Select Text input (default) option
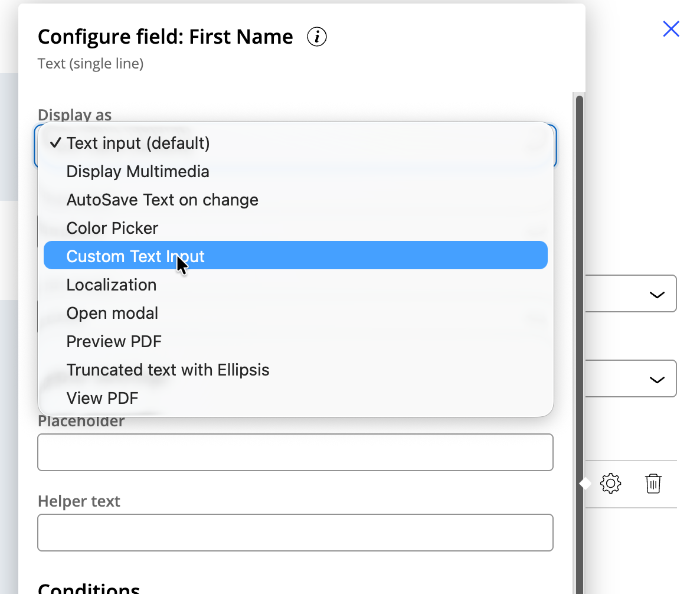This screenshot has height=594, width=700. click(138, 143)
